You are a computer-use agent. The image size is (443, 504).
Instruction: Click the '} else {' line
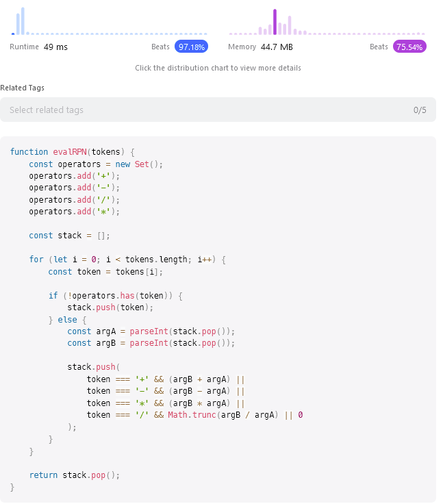coord(68,320)
